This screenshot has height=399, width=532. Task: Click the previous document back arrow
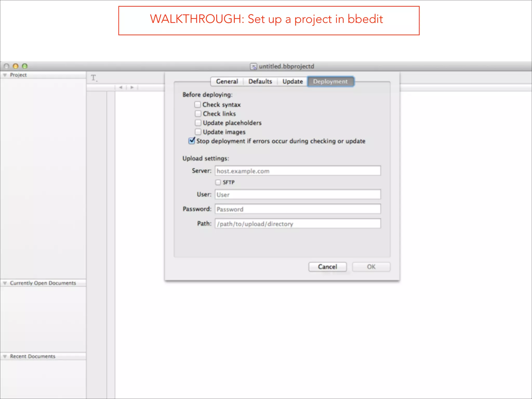coord(121,88)
